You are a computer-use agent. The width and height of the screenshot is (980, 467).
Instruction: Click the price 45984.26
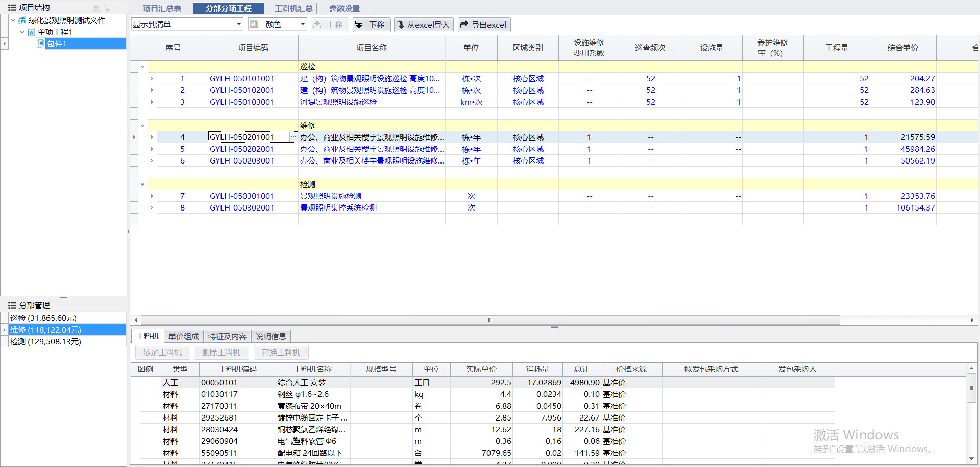click(x=918, y=149)
